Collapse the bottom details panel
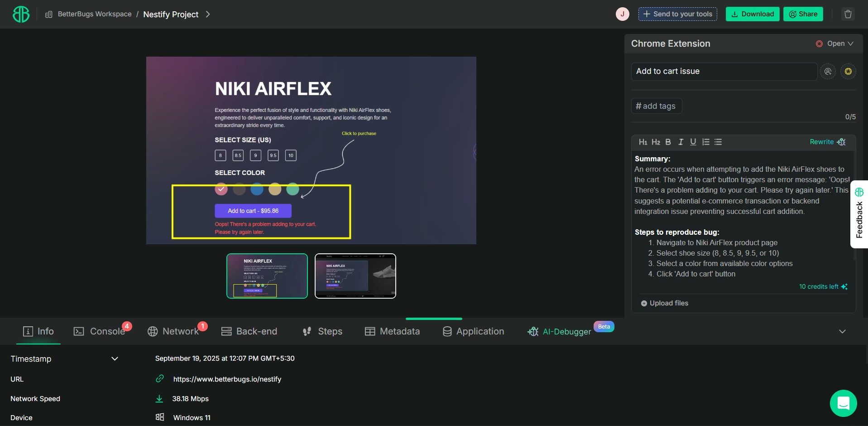868x426 pixels. (x=842, y=331)
